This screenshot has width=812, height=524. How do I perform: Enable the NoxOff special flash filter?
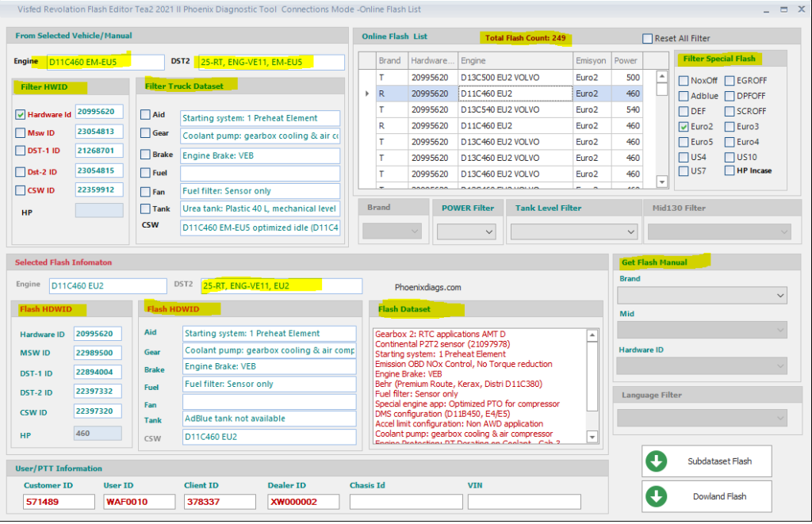[684, 81]
